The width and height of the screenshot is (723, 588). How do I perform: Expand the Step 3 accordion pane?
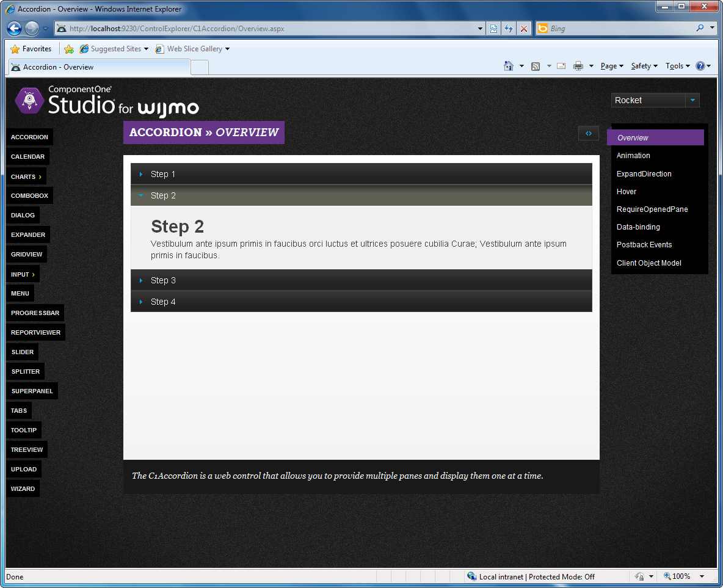[361, 280]
